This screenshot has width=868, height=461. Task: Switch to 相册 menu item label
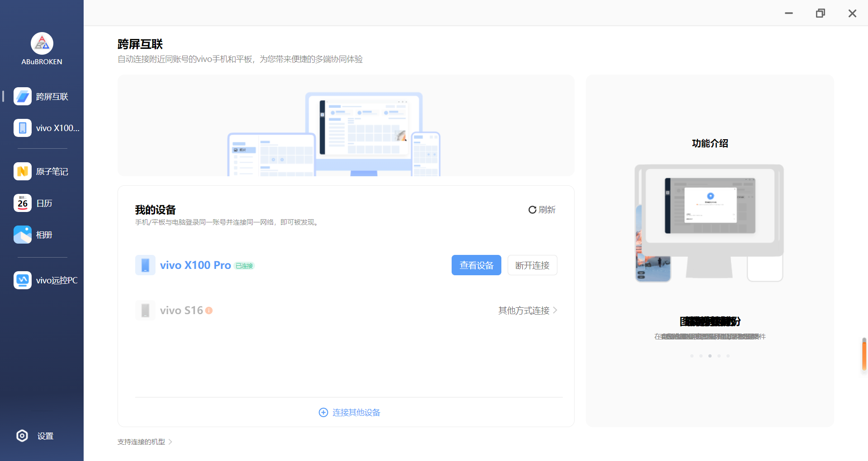pos(44,235)
